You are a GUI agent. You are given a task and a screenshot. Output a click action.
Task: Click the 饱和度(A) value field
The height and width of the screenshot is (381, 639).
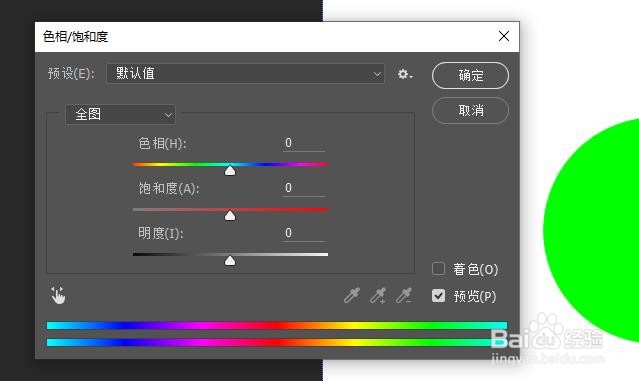point(304,188)
